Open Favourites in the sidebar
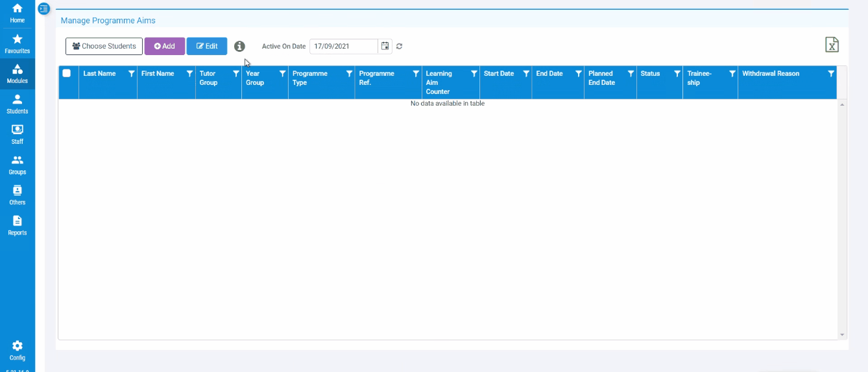The width and height of the screenshot is (868, 372). (18, 43)
